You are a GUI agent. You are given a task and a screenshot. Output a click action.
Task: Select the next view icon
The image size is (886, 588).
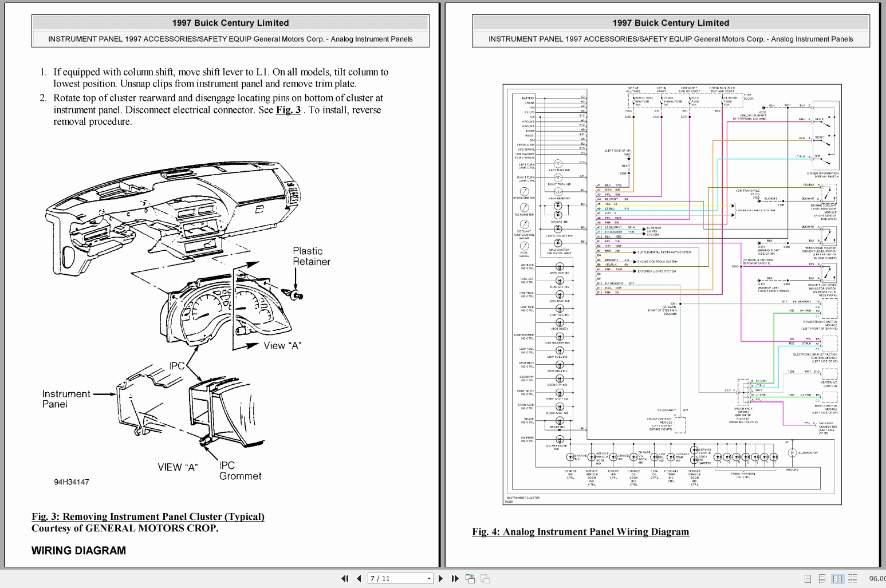tap(485, 578)
